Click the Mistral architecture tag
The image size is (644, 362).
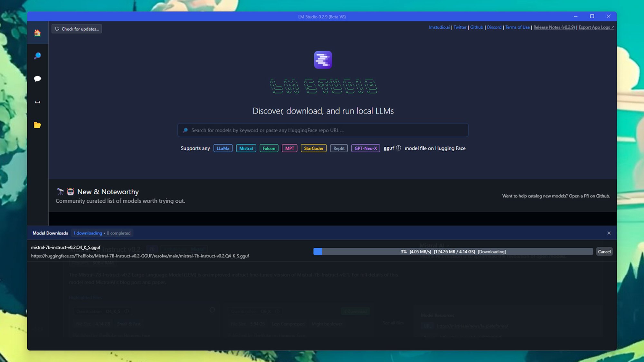246,148
